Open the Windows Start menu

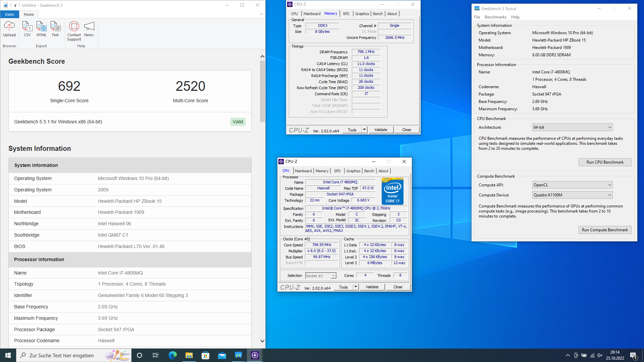[8, 355]
